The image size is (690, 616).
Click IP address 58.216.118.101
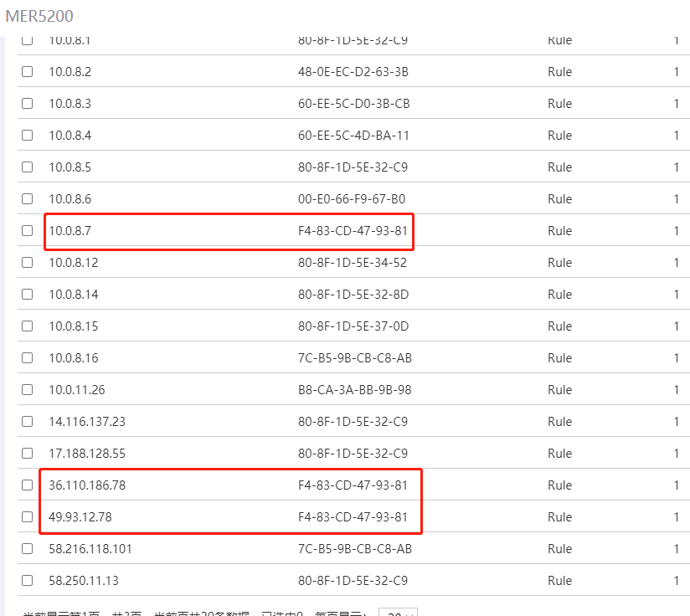click(90, 549)
